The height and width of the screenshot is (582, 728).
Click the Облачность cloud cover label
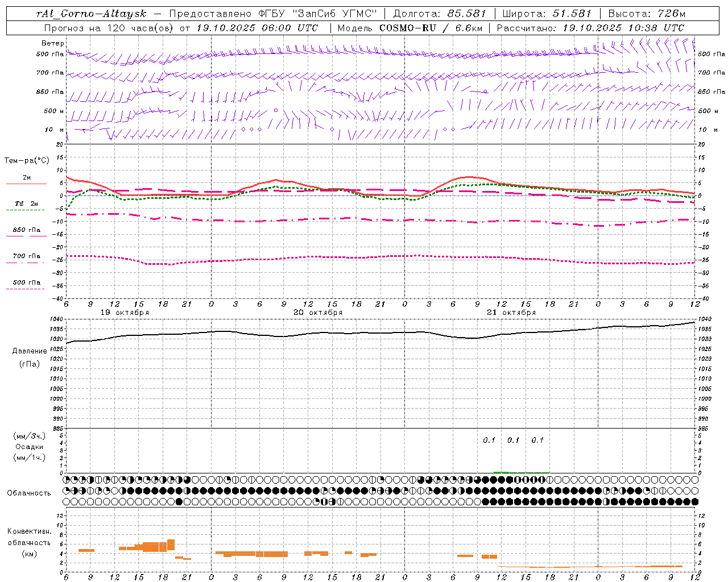29,493
